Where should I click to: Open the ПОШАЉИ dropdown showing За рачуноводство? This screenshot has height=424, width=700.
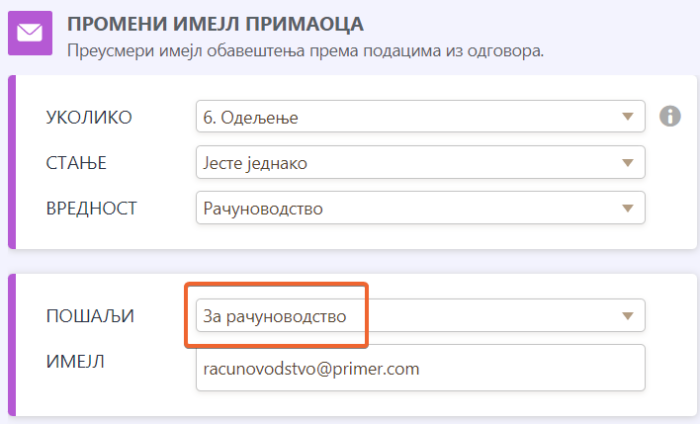[x=410, y=316]
